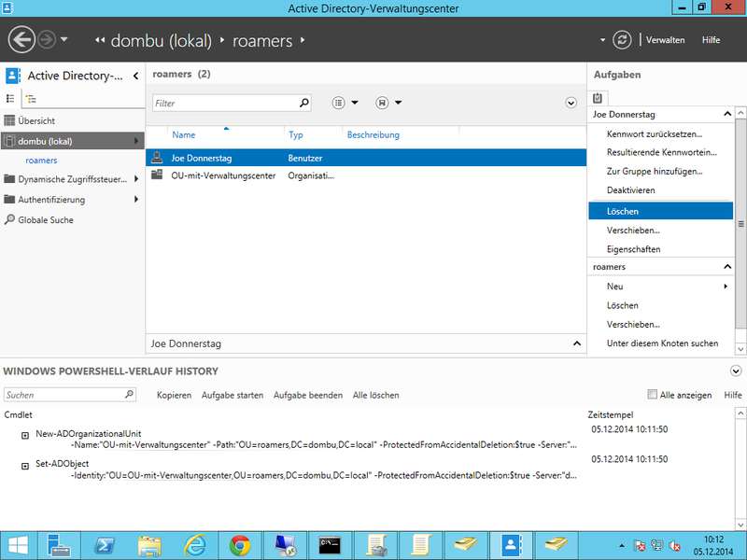Sort by the Typ column
Image resolution: width=747 pixels, height=560 pixels.
295,134
